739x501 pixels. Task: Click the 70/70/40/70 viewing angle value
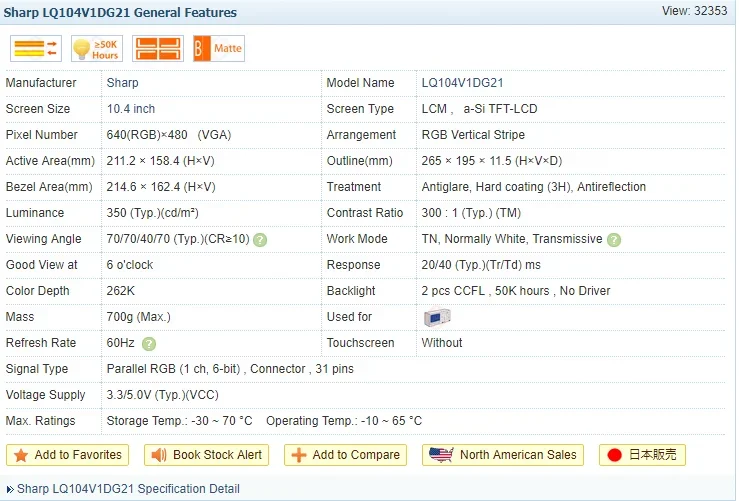178,239
